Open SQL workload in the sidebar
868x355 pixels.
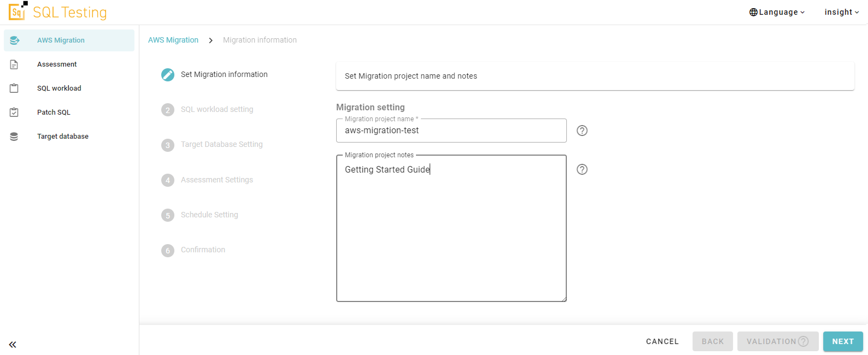(69, 88)
